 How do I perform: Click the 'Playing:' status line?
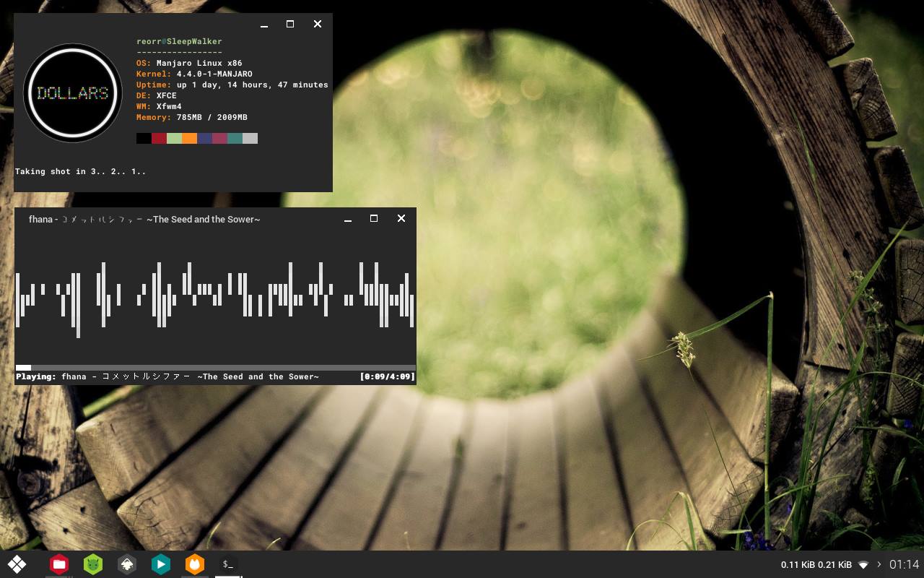167,376
